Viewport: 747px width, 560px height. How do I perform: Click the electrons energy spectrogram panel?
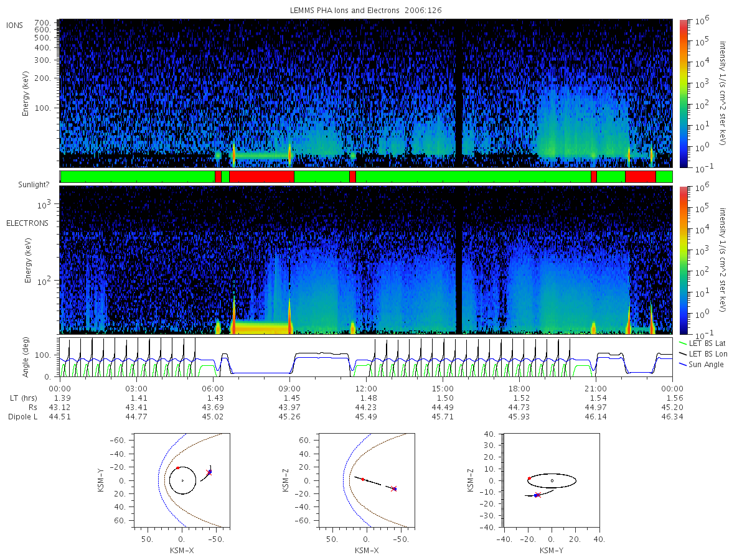(366, 259)
